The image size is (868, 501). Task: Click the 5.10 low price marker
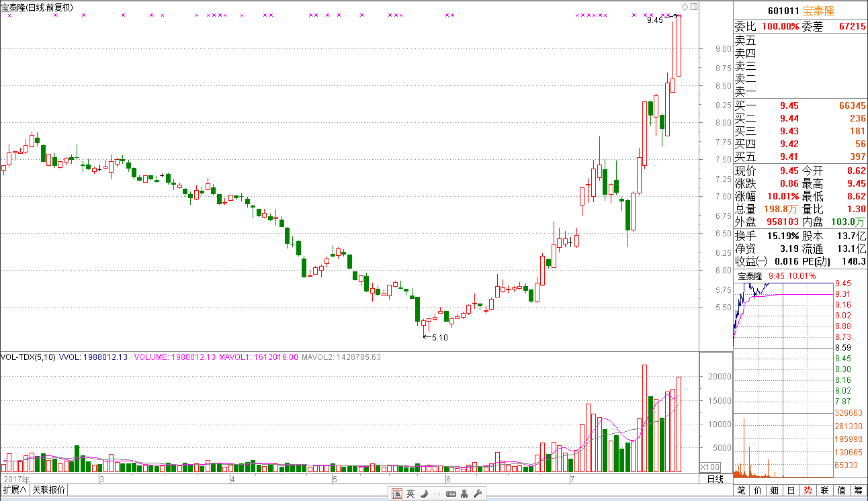(x=439, y=338)
